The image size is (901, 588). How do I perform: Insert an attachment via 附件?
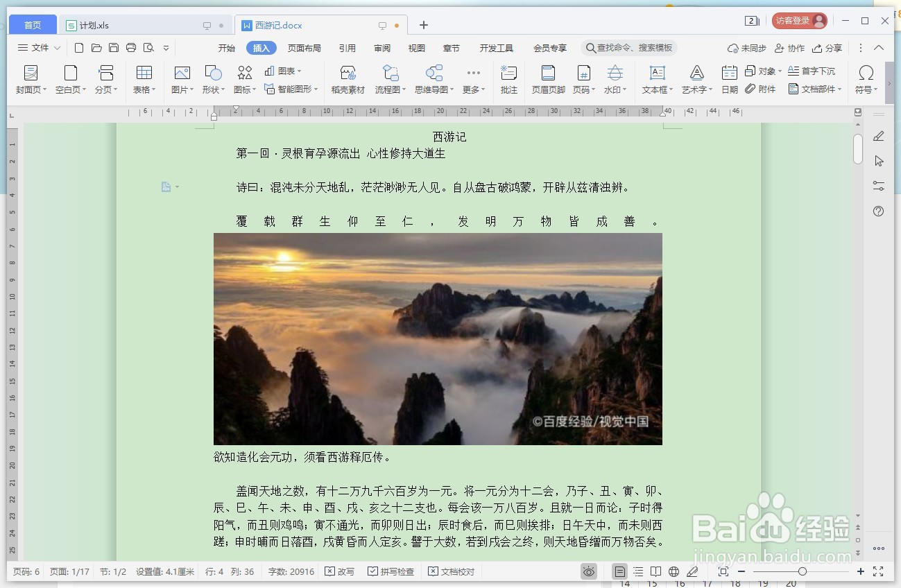[760, 89]
